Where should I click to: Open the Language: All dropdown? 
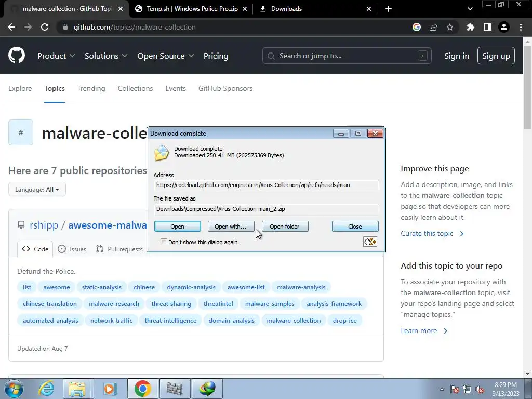click(x=37, y=189)
